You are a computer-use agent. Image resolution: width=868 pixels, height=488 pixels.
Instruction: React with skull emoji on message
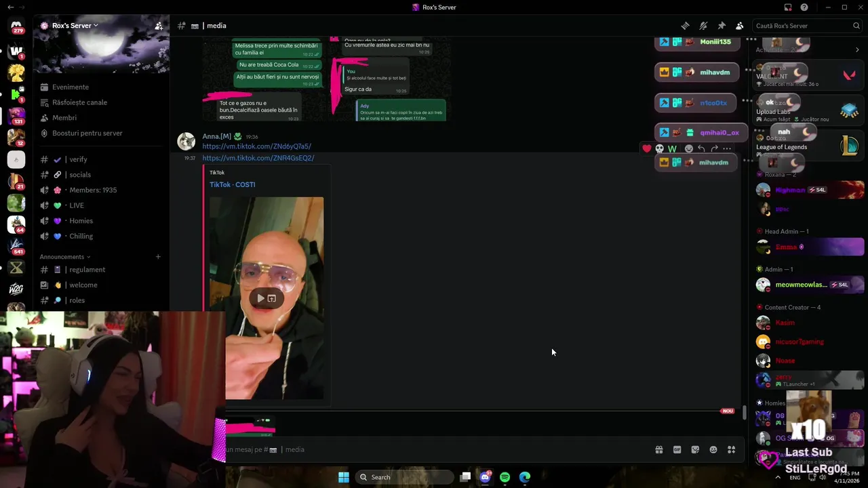click(x=660, y=148)
